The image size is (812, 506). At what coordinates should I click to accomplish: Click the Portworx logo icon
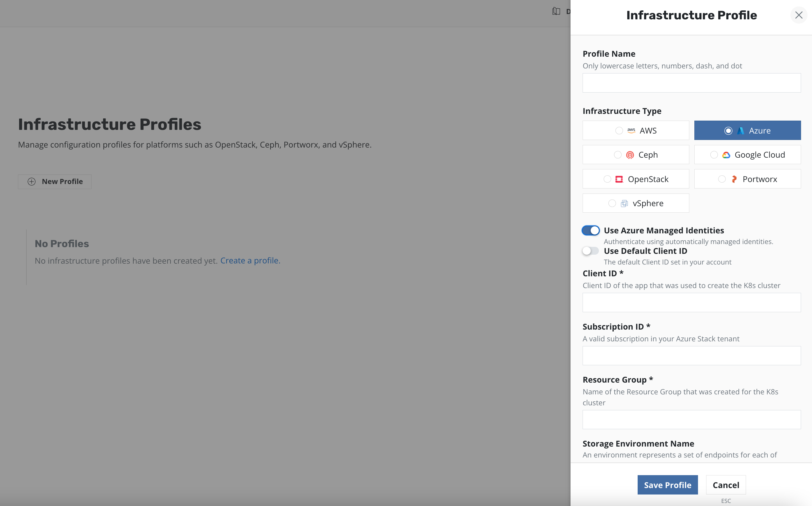coord(734,180)
